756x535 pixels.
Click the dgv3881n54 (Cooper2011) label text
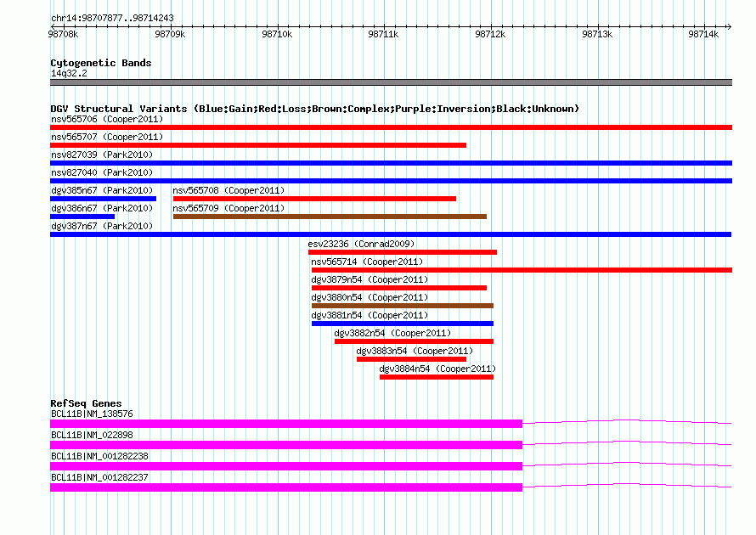tap(370, 315)
